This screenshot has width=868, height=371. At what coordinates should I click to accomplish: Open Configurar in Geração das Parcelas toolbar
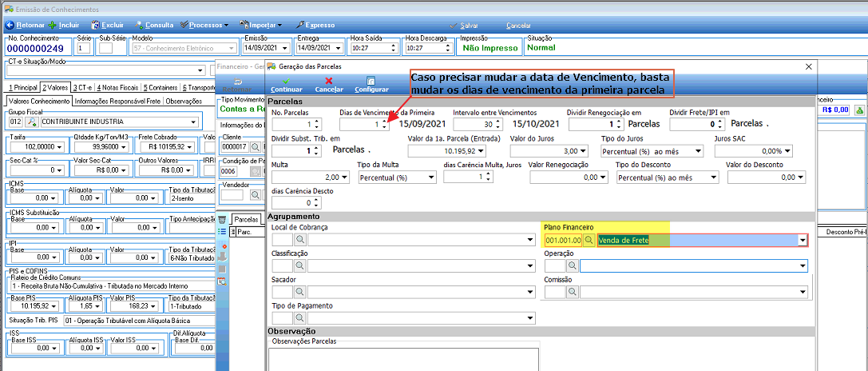point(371,85)
